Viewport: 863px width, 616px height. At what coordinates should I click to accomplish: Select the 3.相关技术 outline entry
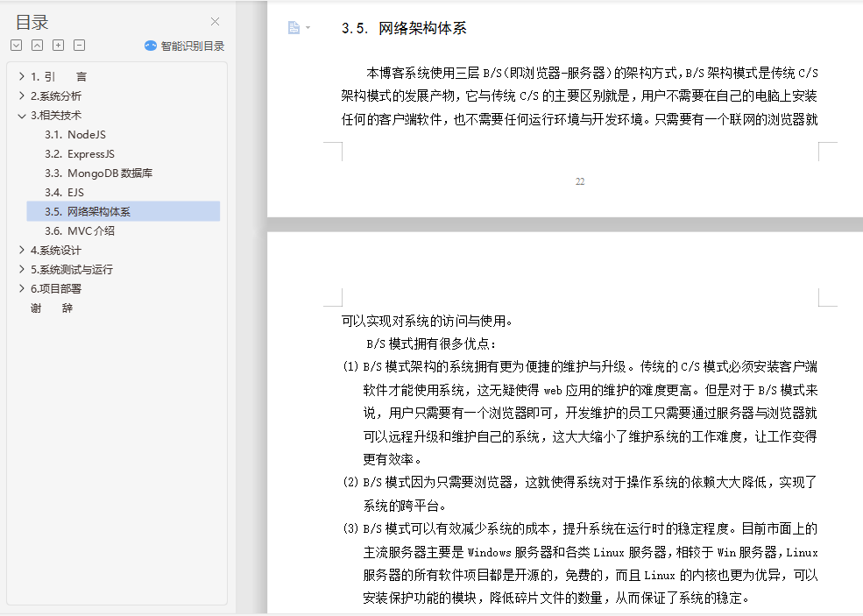(55, 115)
